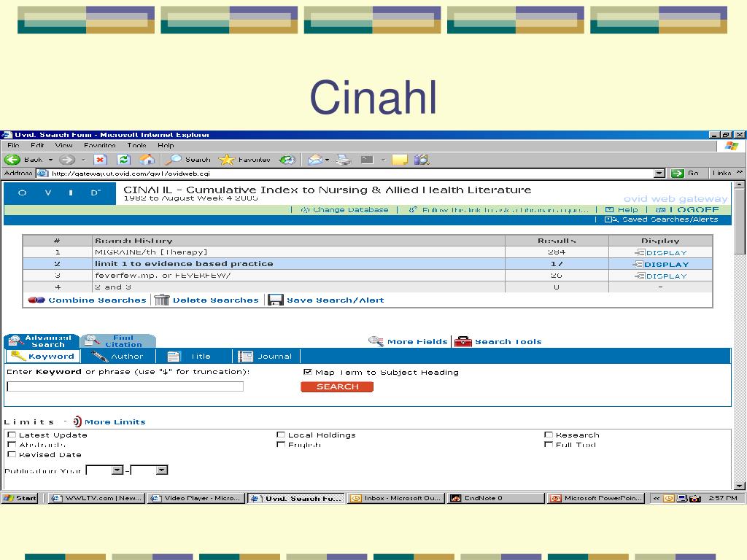Click the More Limits target icon
This screenshot has height=560, width=747.
(x=77, y=421)
